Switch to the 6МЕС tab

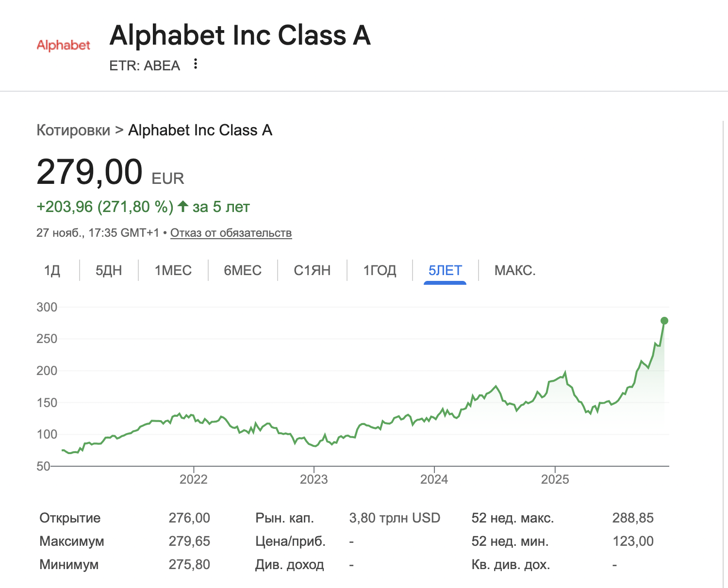pos(243,270)
